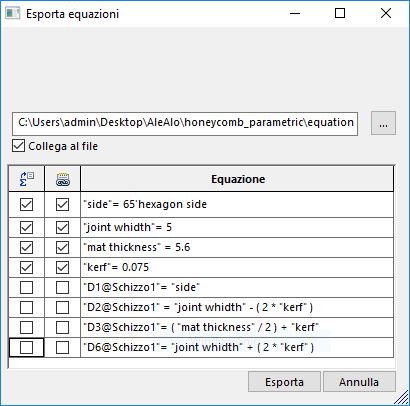Click the file path input field
Viewport: 410px width, 406px height.
click(185, 123)
